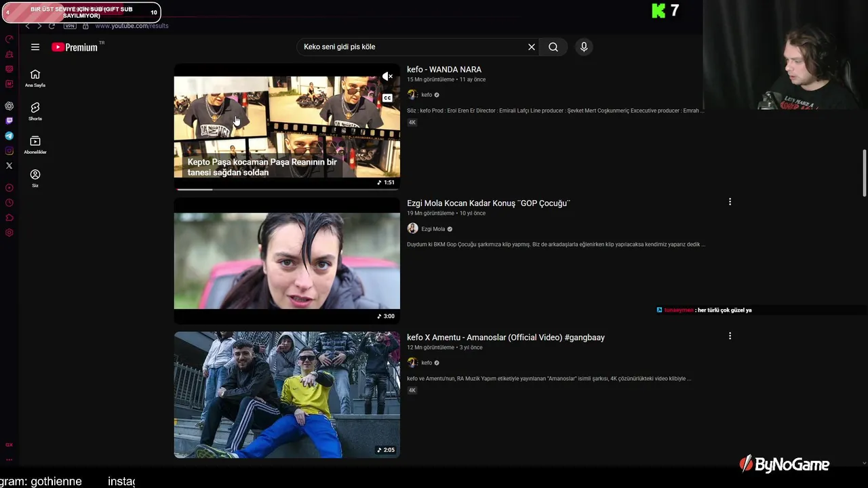Open GX Cleaner in browser sidebar

9,54
